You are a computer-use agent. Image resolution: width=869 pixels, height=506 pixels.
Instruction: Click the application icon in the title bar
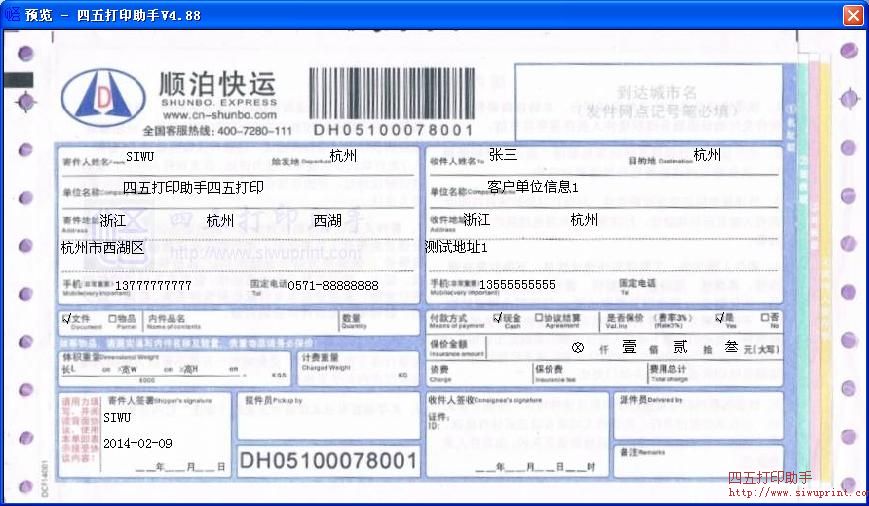[x=12, y=14]
